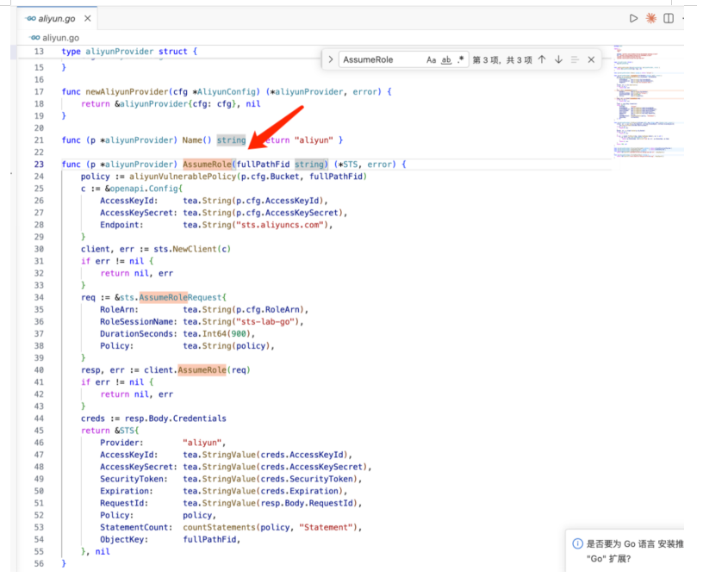Click countStatements function call
Viewport: 728px width, 583px height.
(219, 527)
